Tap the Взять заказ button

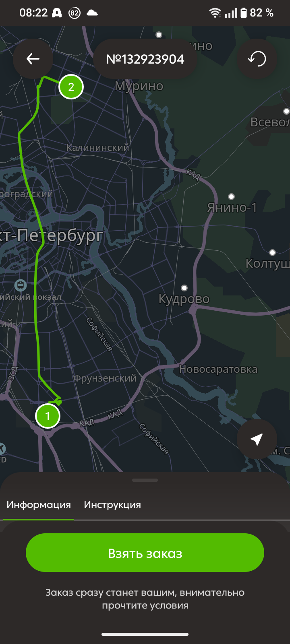[145, 553]
